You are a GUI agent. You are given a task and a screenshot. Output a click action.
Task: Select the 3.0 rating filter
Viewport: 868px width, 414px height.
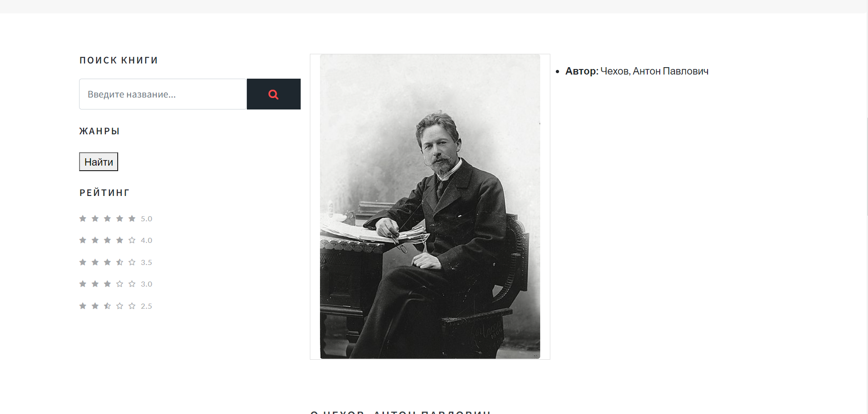pos(116,284)
